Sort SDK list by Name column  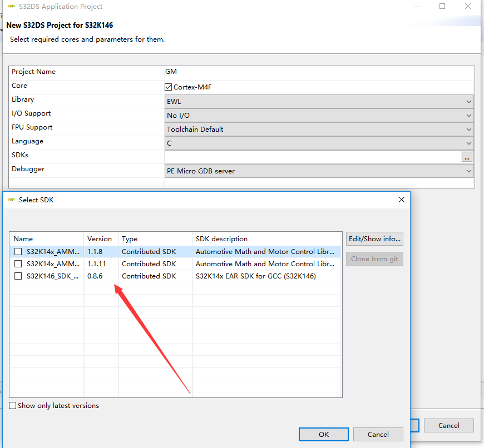[47, 239]
